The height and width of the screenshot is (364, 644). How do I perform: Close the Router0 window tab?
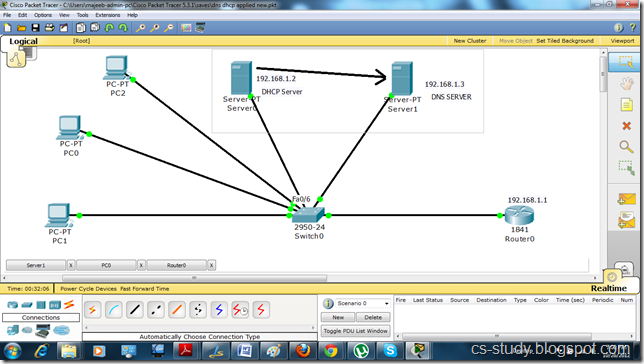point(211,265)
